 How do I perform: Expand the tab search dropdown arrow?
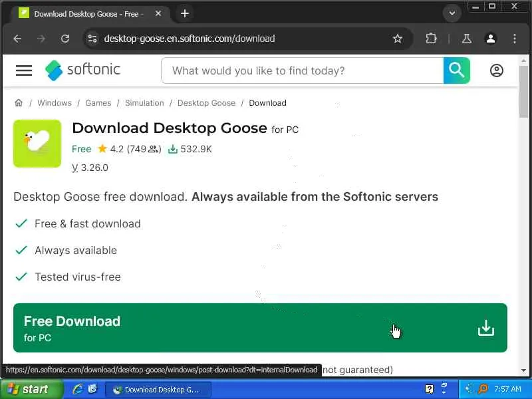click(452, 13)
